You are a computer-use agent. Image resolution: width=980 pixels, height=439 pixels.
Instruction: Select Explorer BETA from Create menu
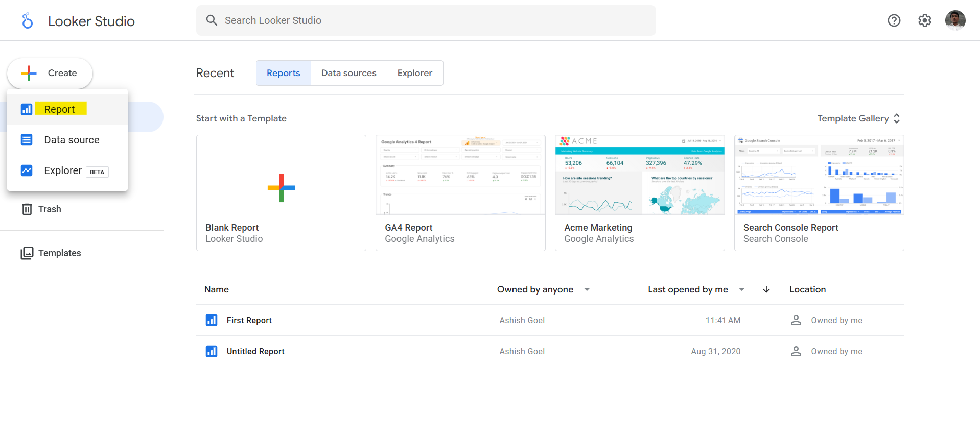[63, 171]
